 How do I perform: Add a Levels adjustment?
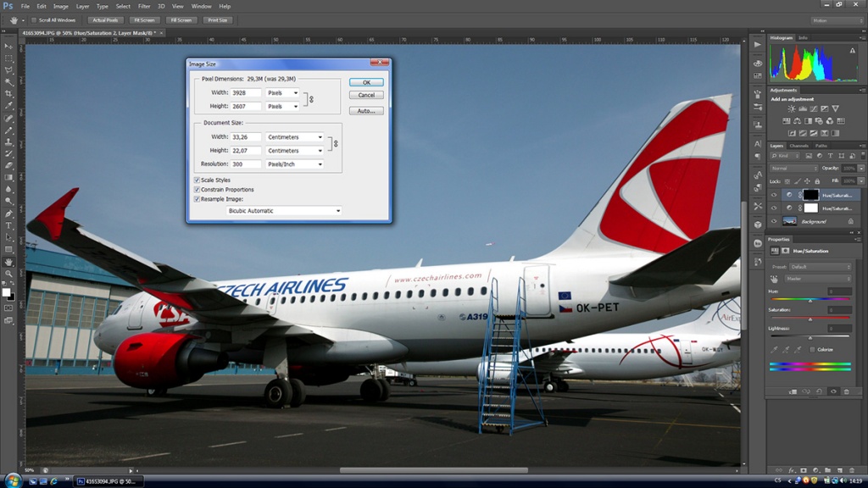803,109
